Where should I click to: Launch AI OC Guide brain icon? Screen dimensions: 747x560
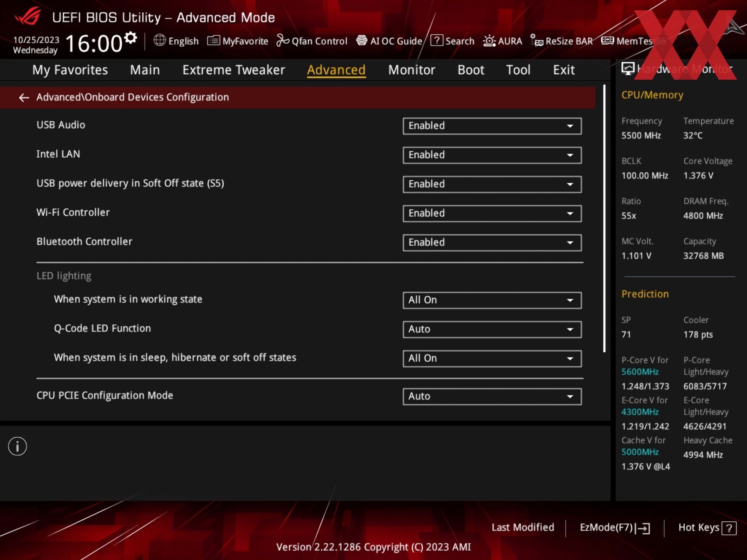tap(362, 40)
